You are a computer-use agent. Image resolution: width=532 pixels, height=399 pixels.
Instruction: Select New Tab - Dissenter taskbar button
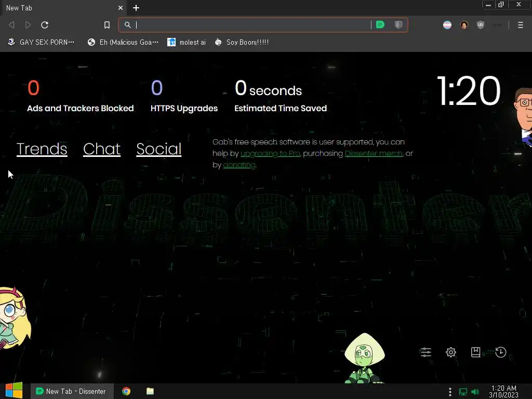click(72, 391)
